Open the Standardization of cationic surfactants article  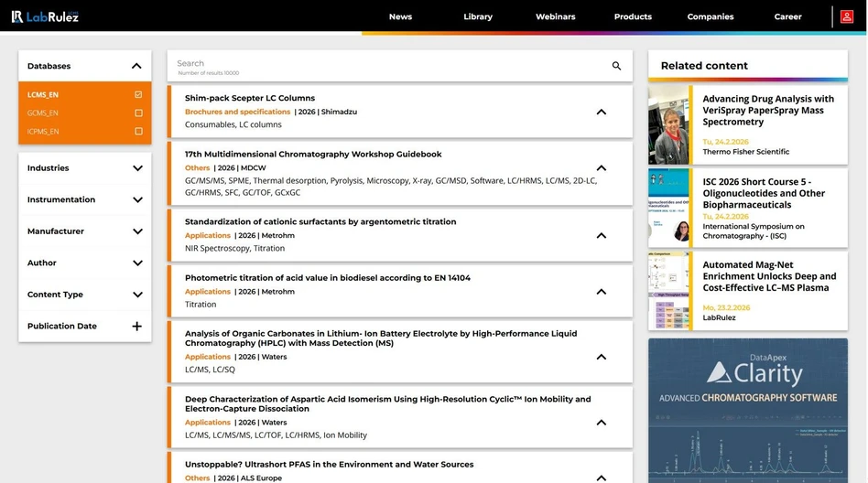[320, 221]
